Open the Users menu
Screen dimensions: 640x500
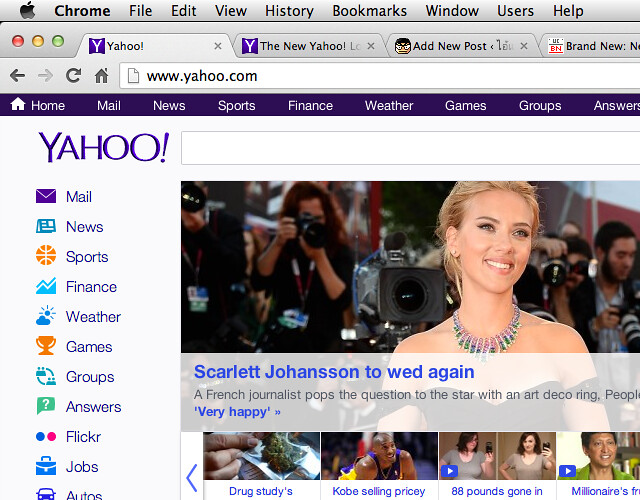[515, 11]
